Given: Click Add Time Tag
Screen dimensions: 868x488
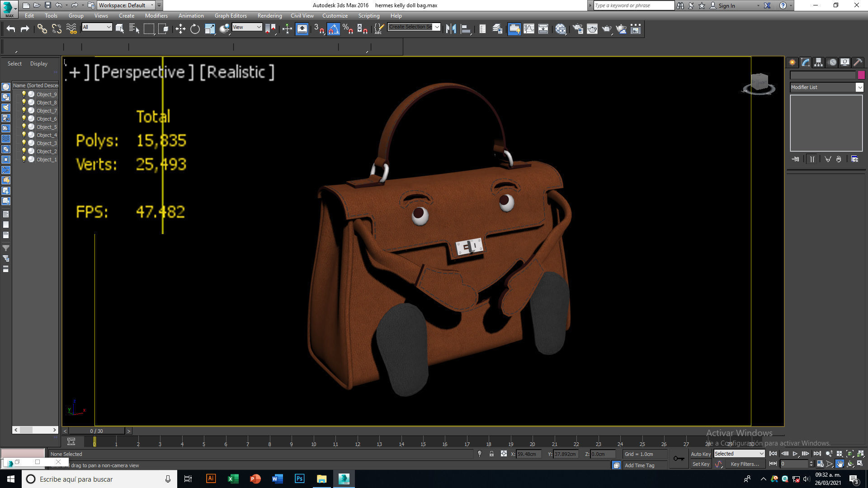Looking at the screenshot, I should coord(639,465).
